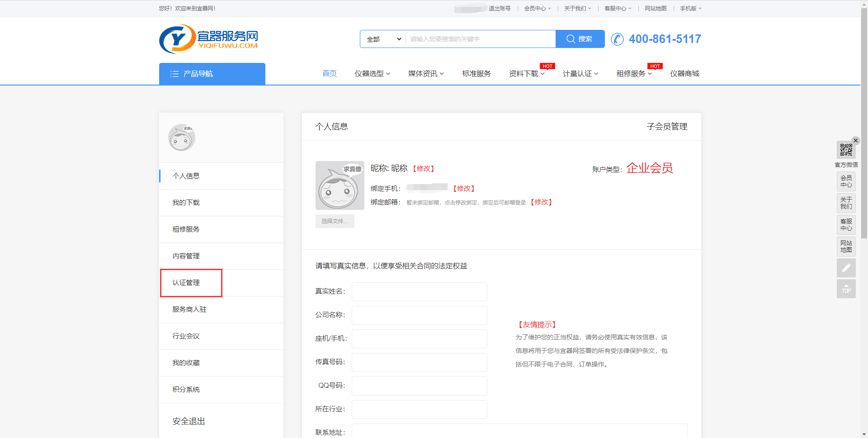The image size is (868, 438).
Task: Click the 选择文件 upload button
Action: [x=335, y=221]
